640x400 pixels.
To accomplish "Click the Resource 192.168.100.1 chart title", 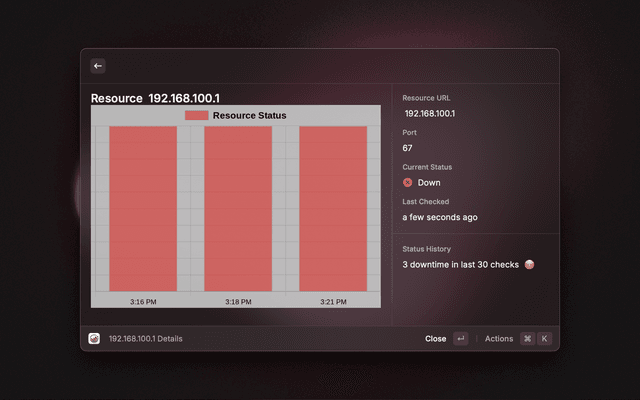I will coord(155,98).
